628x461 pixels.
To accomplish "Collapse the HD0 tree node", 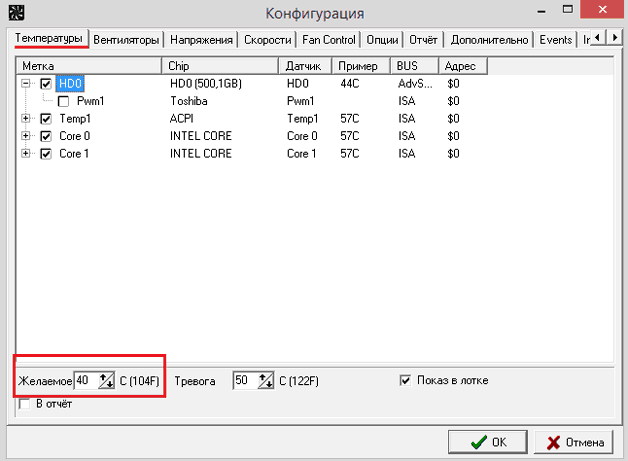I will 26,83.
